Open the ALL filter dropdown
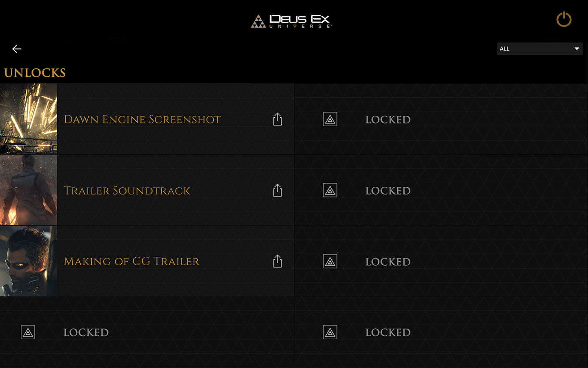Image resolution: width=588 pixels, height=368 pixels. [x=539, y=49]
